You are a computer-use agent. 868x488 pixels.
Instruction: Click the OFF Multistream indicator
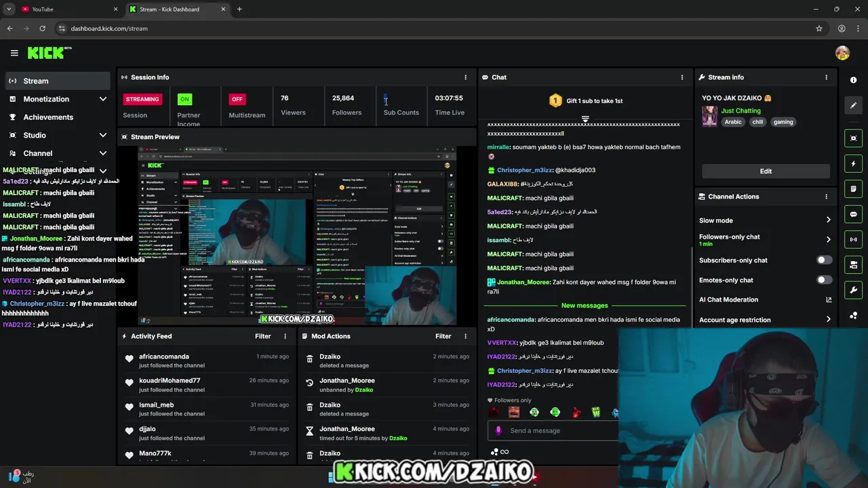pyautogui.click(x=237, y=99)
